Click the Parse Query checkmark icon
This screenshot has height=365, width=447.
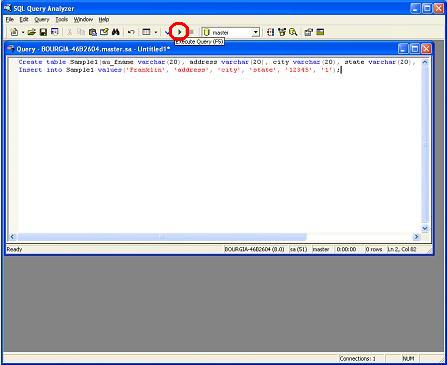[167, 32]
